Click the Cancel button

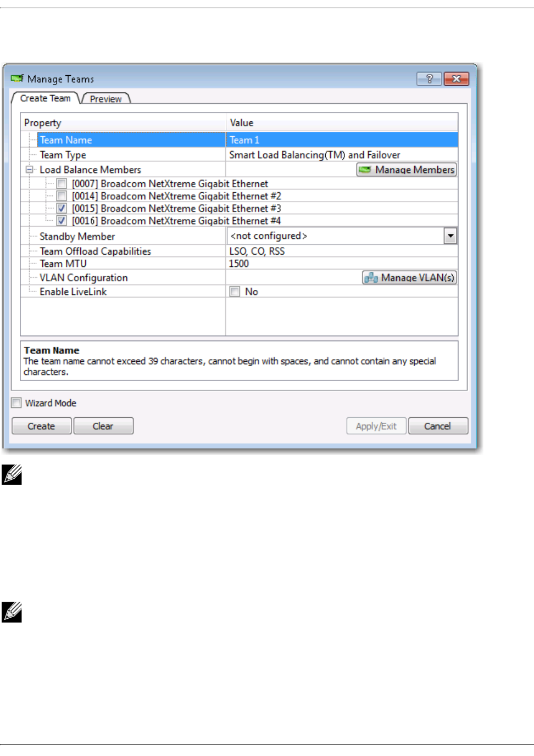click(x=438, y=426)
